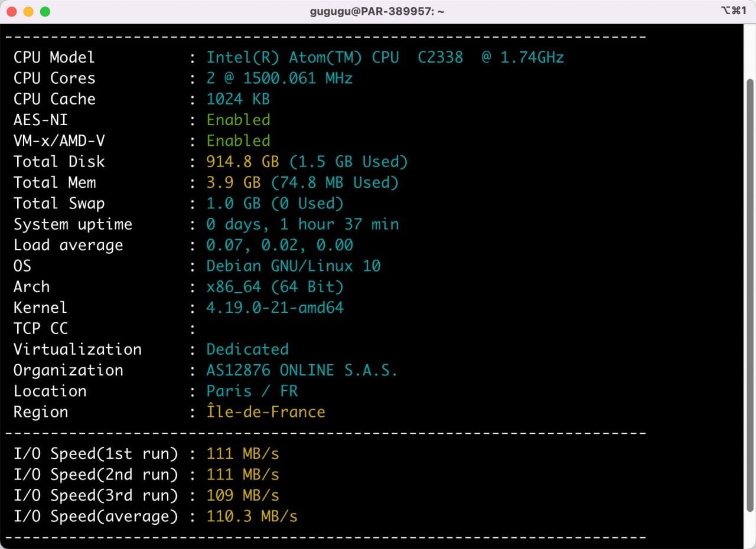Click the green full-screen window button
Screen dimensions: 756x549
coord(45,12)
